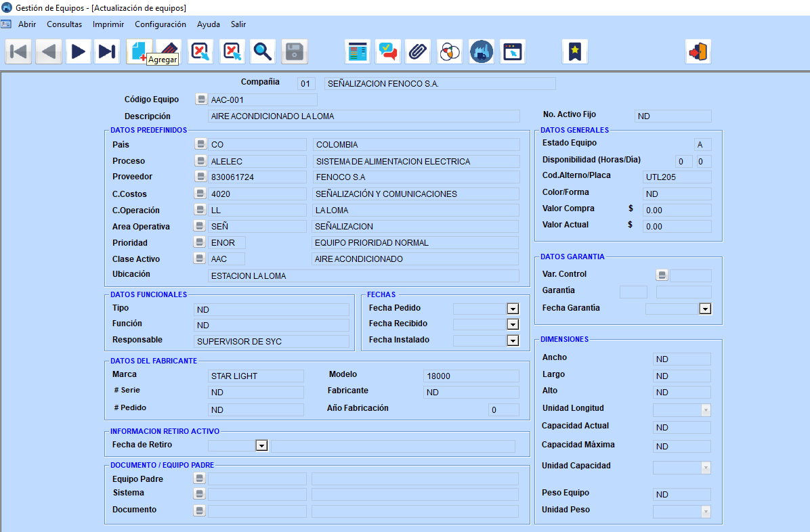Expand the Fecha Pedido date dropdown
This screenshot has width=810, height=532.
[513, 309]
